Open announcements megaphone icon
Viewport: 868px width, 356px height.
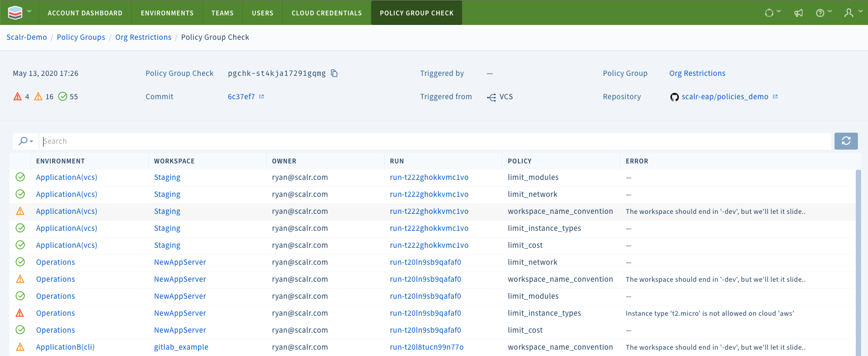(x=798, y=13)
